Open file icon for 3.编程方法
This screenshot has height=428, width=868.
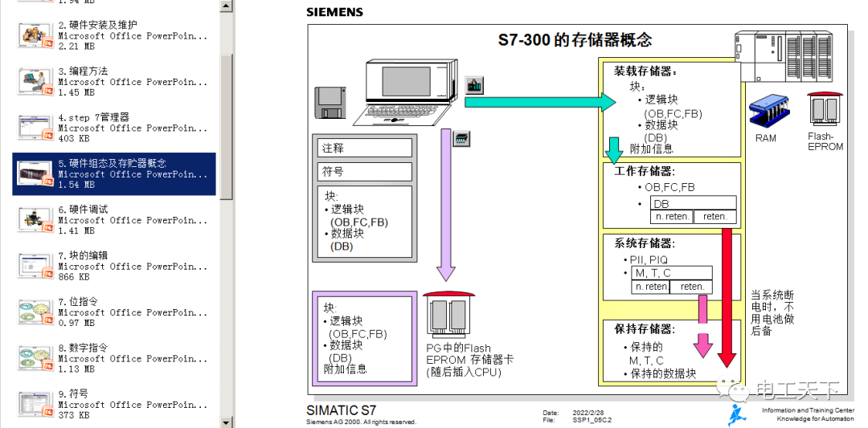(x=35, y=82)
